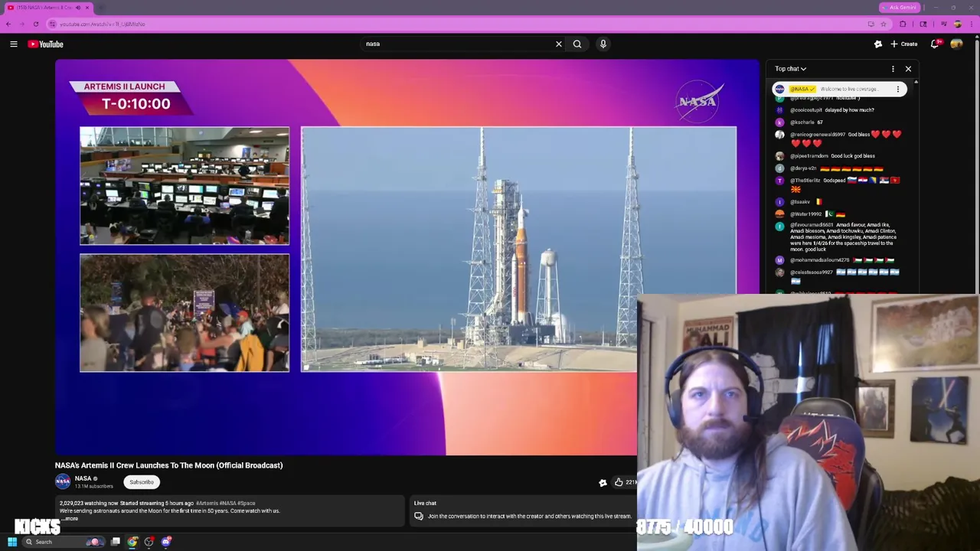Image resolution: width=980 pixels, height=551 pixels.
Task: Open the #NASA hashtag link
Action: point(228,503)
